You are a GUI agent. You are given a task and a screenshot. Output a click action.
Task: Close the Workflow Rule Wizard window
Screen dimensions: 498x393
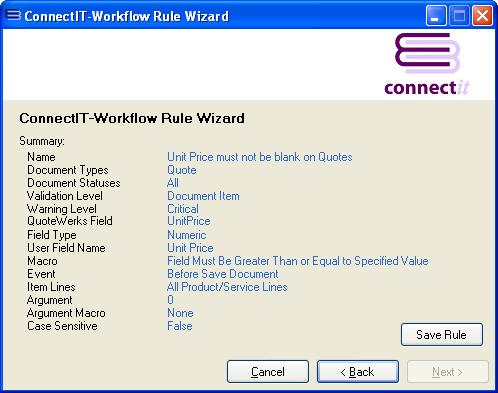point(482,15)
